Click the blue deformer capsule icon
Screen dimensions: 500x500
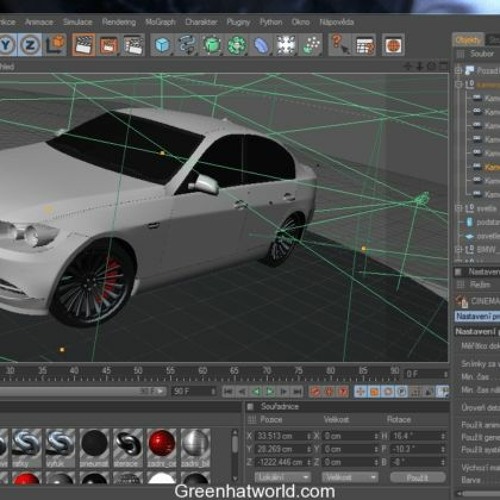pos(261,45)
